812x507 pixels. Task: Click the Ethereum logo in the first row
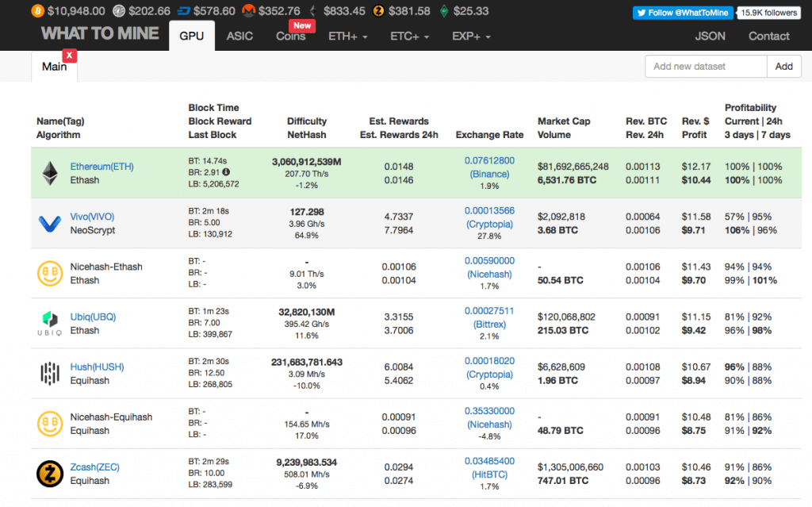tap(50, 174)
